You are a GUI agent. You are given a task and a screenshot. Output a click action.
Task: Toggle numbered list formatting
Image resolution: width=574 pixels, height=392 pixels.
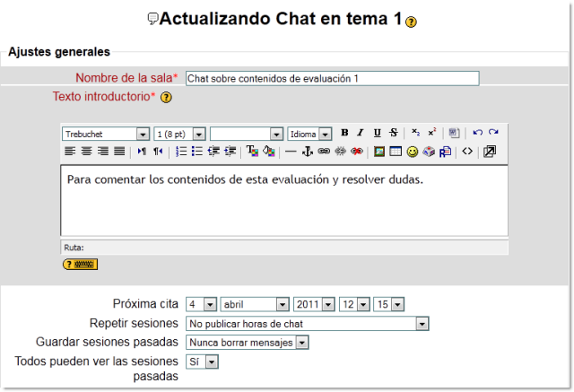click(x=181, y=152)
